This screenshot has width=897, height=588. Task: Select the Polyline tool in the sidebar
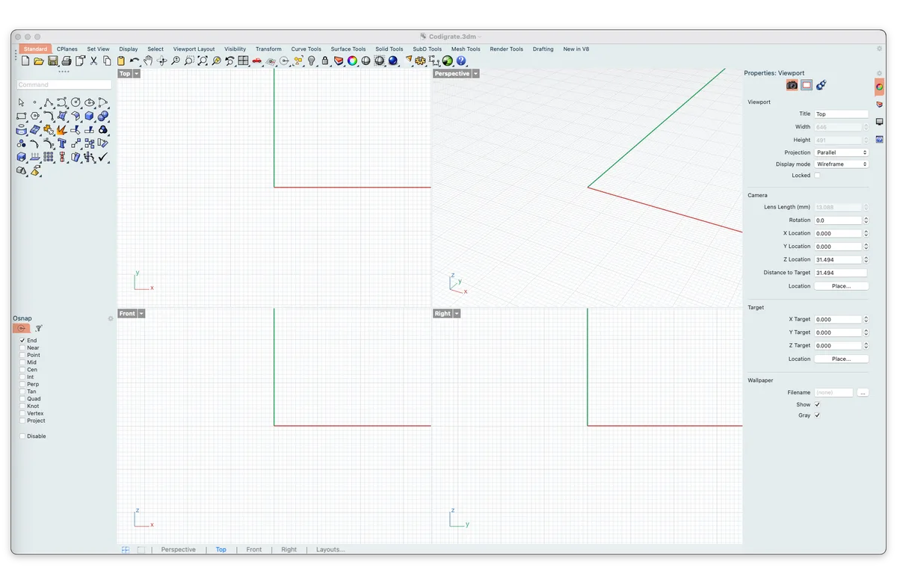49,102
